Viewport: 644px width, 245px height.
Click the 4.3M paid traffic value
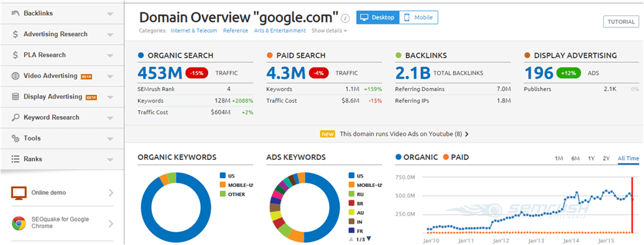pos(286,74)
